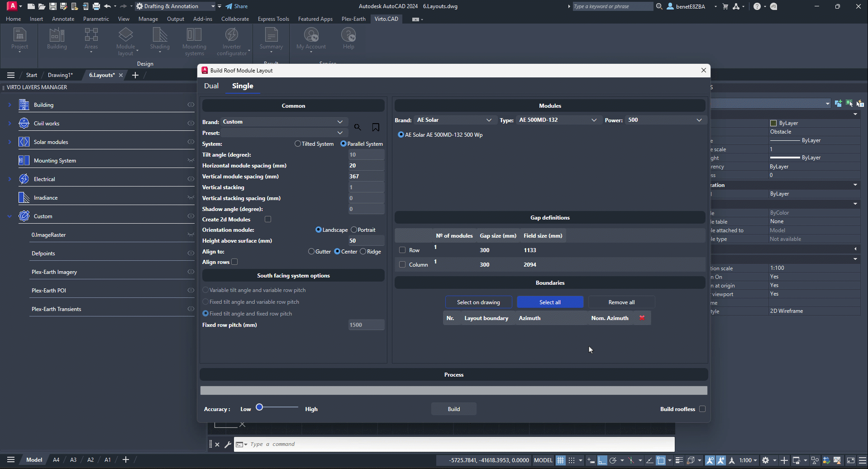
Task: Open the module Type dropdown
Action: [558, 120]
